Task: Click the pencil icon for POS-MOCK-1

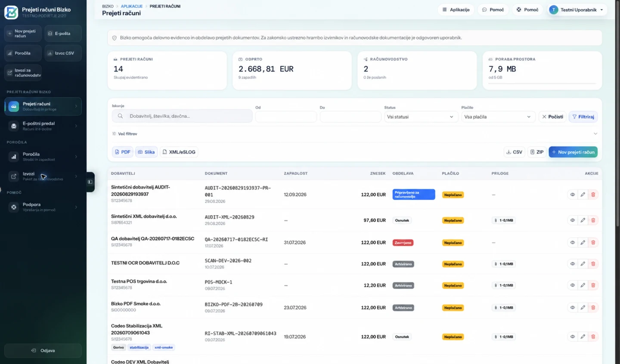Action: point(583,285)
